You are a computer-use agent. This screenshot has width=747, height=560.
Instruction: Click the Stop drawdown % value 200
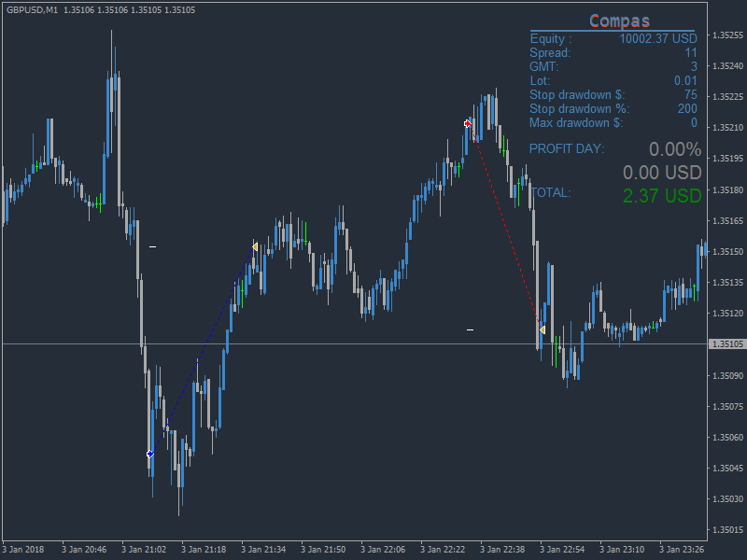coord(687,108)
